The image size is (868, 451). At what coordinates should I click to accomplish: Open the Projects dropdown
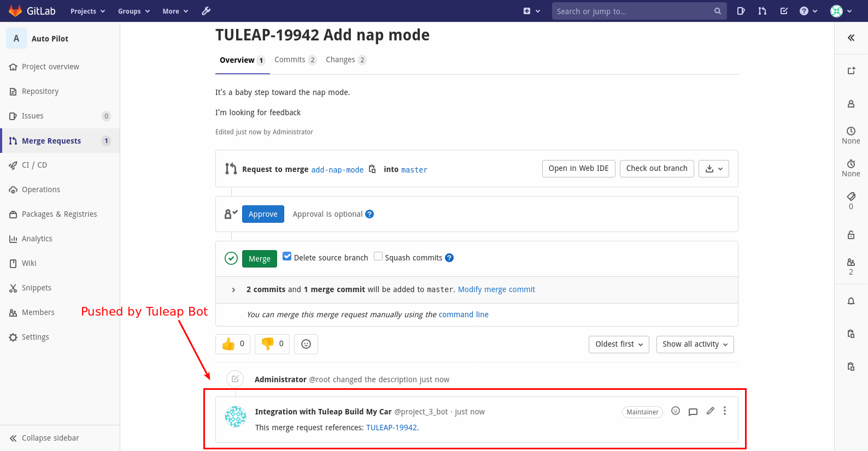pos(87,11)
